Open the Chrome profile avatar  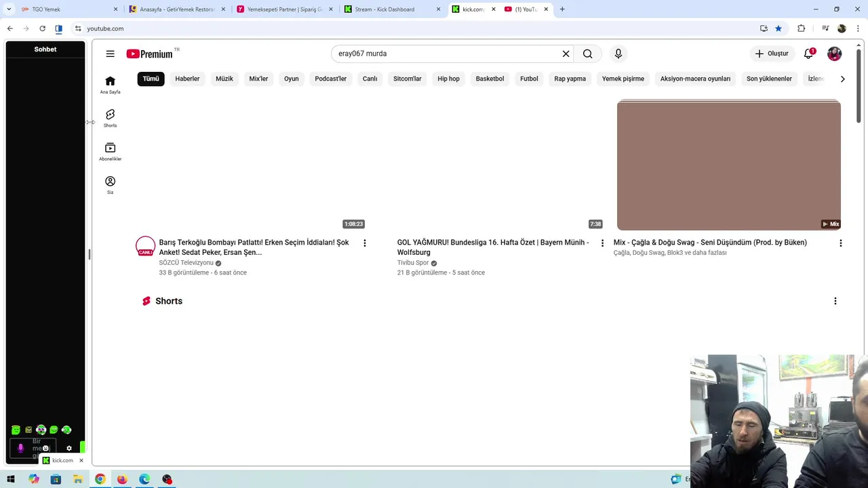(x=842, y=28)
